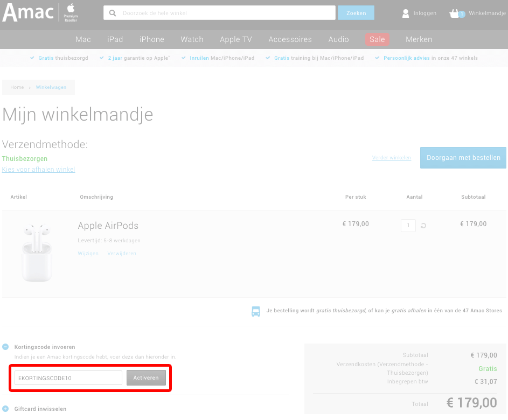Click the discount code input field

pyautogui.click(x=68, y=378)
